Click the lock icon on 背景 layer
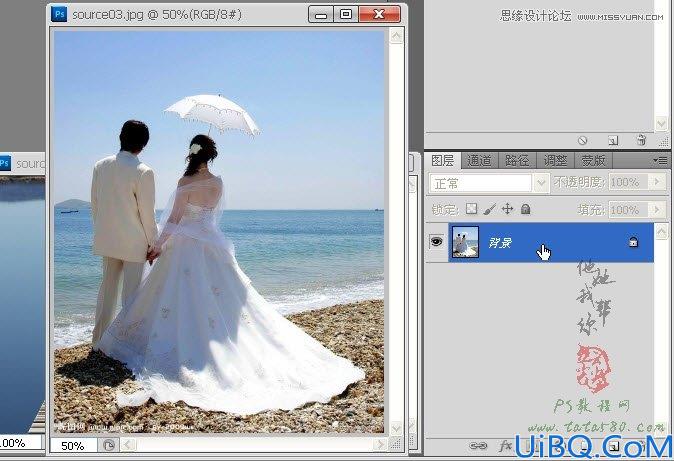Image resolution: width=674 pixels, height=461 pixels. point(633,242)
